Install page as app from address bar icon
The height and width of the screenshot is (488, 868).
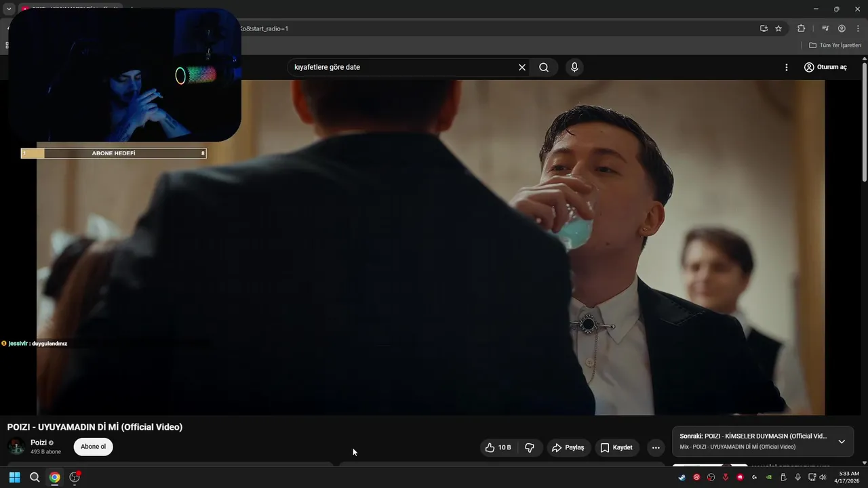click(x=764, y=28)
